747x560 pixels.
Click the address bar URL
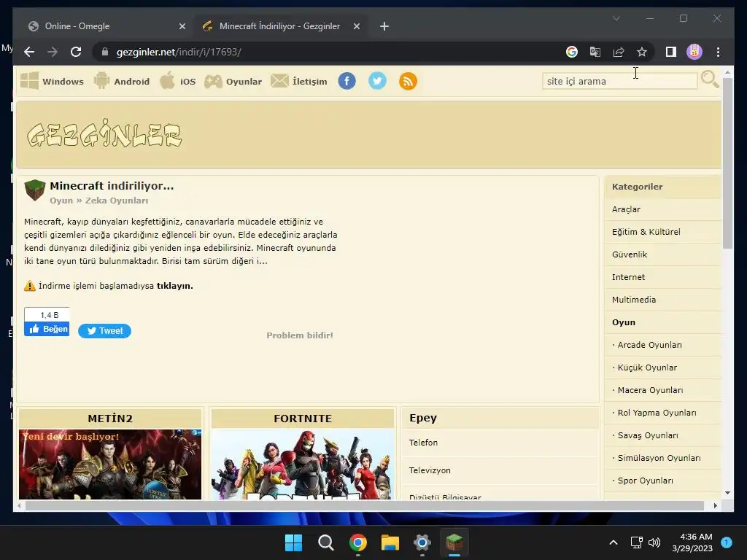pos(179,52)
